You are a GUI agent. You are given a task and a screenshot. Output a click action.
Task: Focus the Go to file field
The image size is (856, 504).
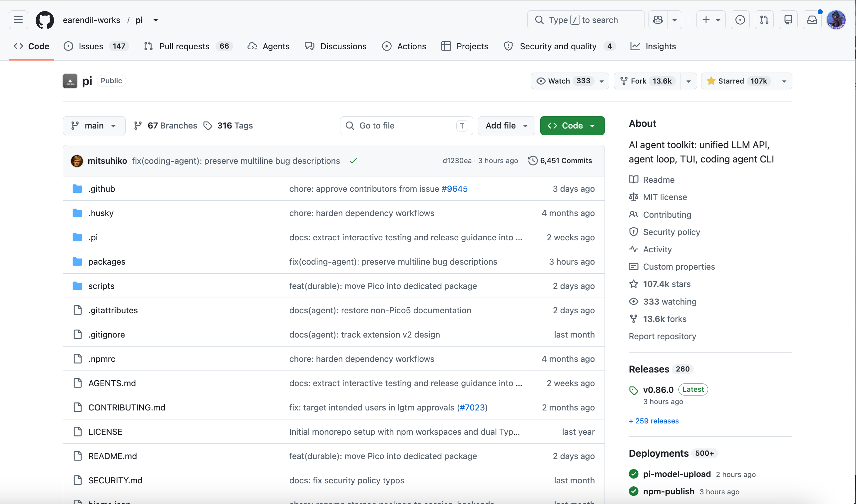coord(406,126)
